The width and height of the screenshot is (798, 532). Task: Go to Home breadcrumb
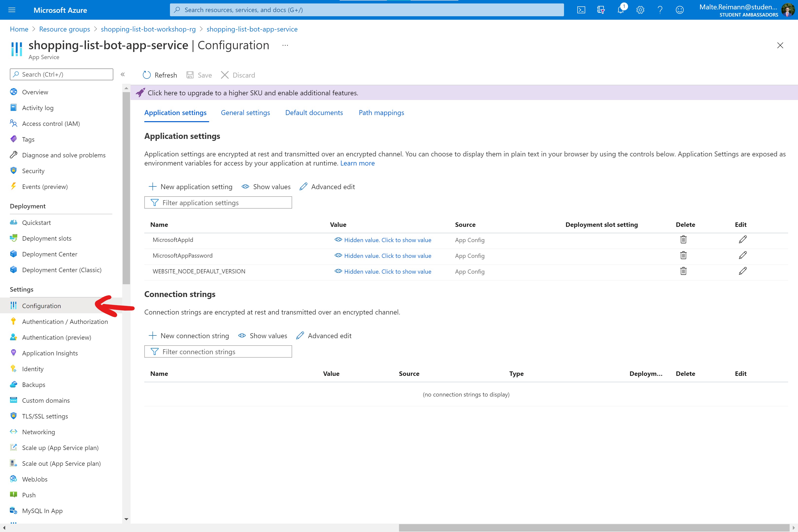point(19,29)
